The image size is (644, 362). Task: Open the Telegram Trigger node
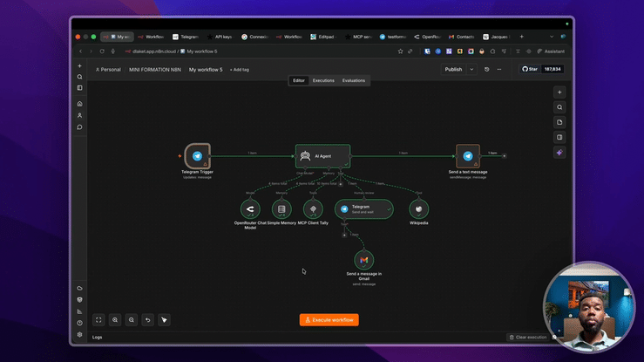point(198,156)
